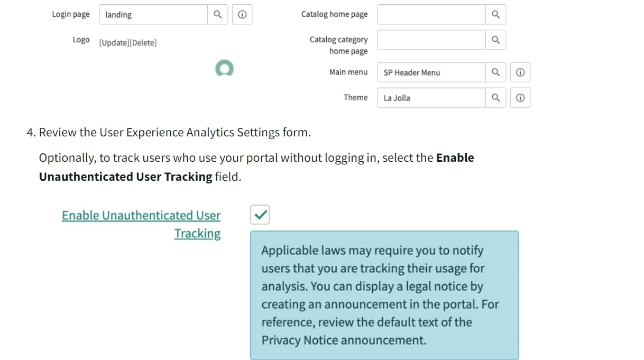Click the Catalog category home page field
644x360 pixels.
pos(431,40)
